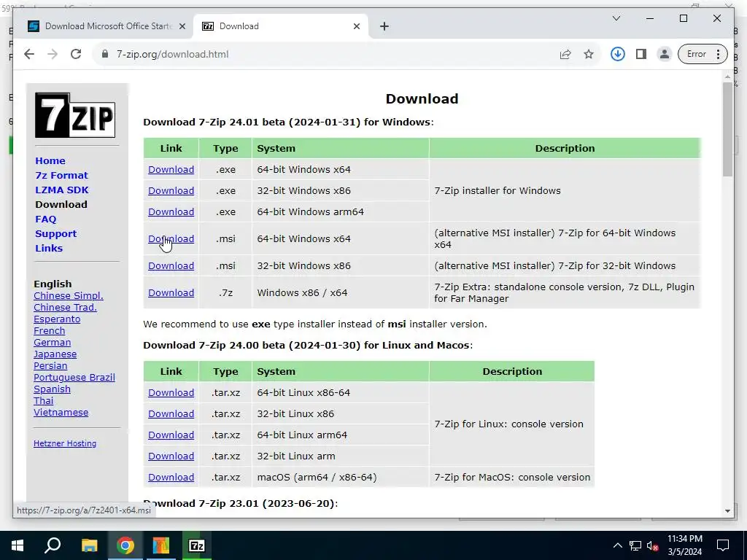
Task: Click the share page icon
Action: [565, 54]
